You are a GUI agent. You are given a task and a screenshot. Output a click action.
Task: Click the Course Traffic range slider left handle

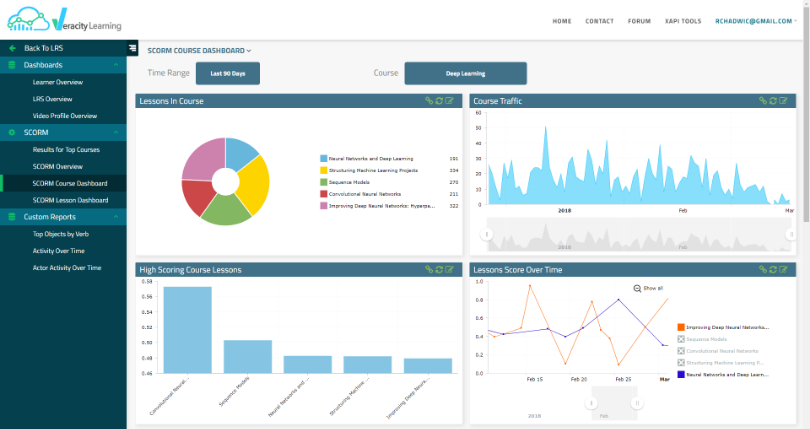(487, 234)
